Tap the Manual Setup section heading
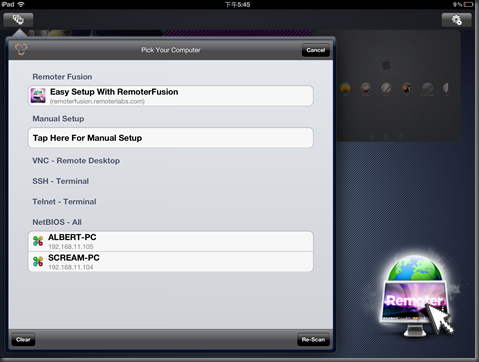The image size is (479, 362). (58, 119)
